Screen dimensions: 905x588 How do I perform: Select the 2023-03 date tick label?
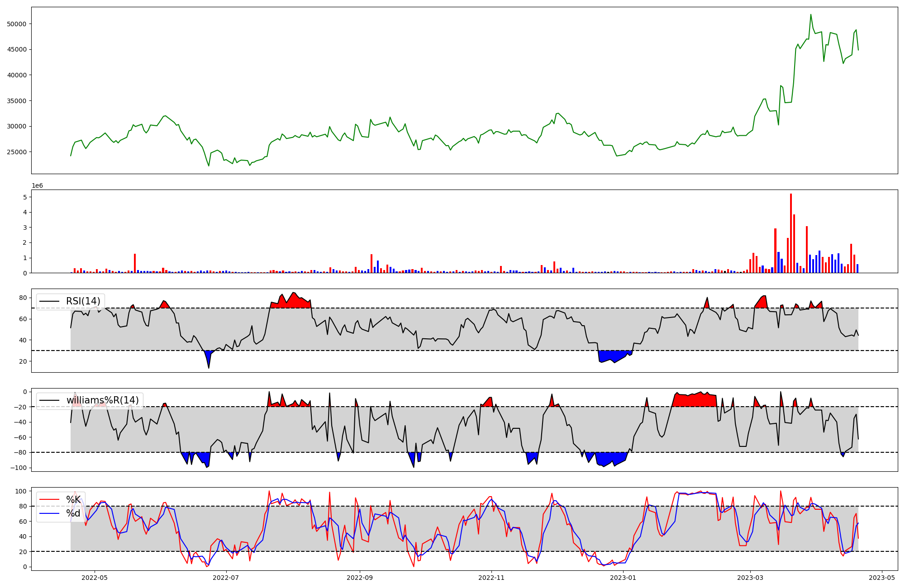pyautogui.click(x=750, y=578)
